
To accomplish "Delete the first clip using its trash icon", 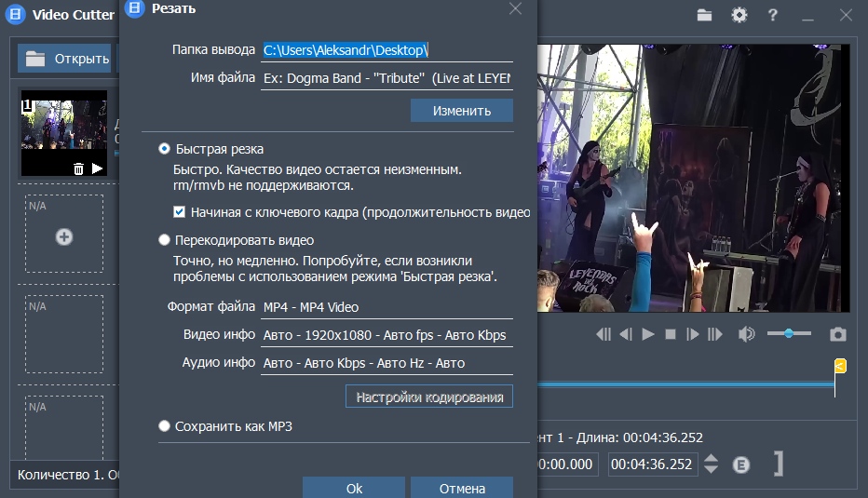I will pos(78,168).
